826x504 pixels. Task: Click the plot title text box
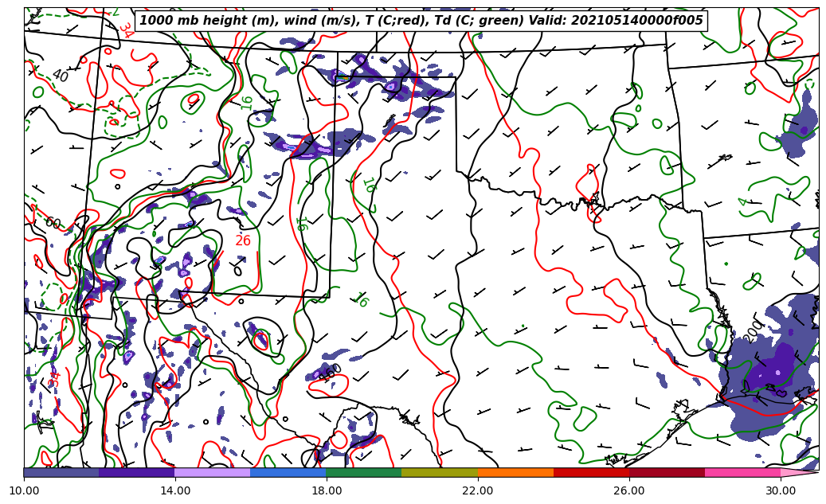point(421,21)
